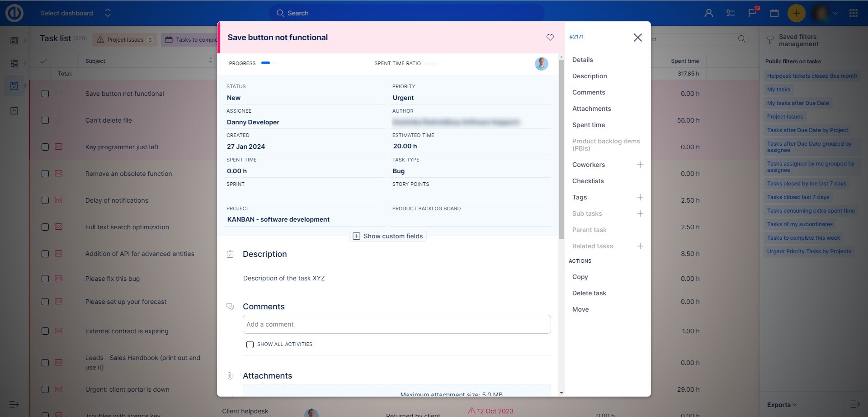
Task: Add a coworker with plus icon
Action: pos(640,165)
